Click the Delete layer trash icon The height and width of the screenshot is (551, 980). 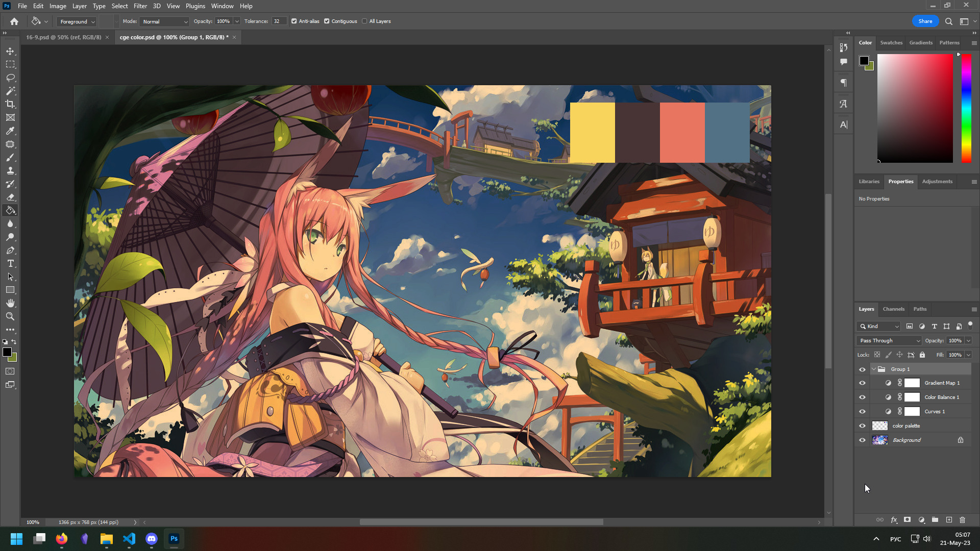pyautogui.click(x=962, y=520)
